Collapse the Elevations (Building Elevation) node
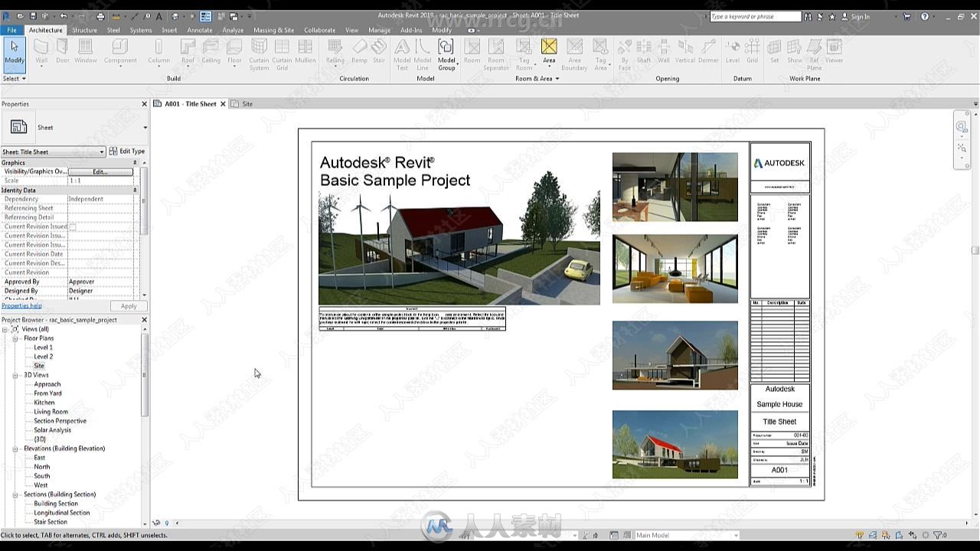The image size is (980, 551). pos(15,448)
